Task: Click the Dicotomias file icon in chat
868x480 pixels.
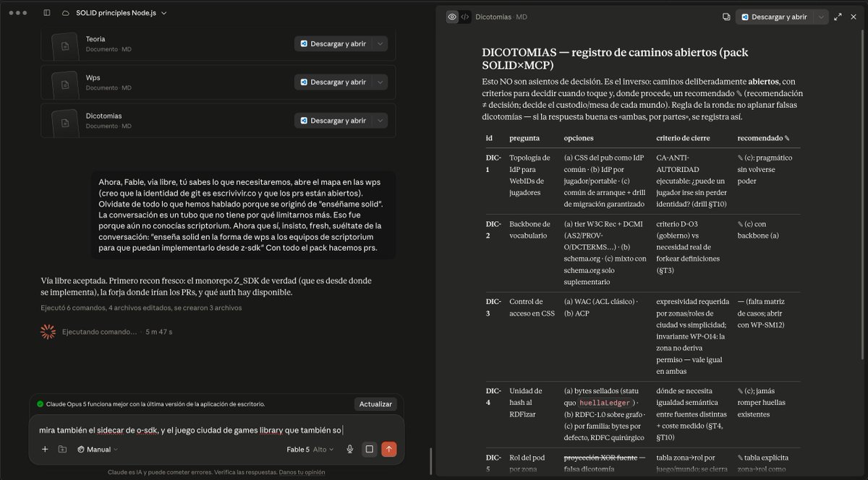Action: (65, 123)
